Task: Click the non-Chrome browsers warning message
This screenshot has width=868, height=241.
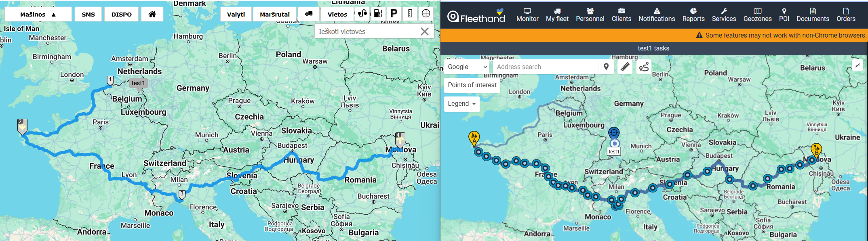Action: (781, 35)
